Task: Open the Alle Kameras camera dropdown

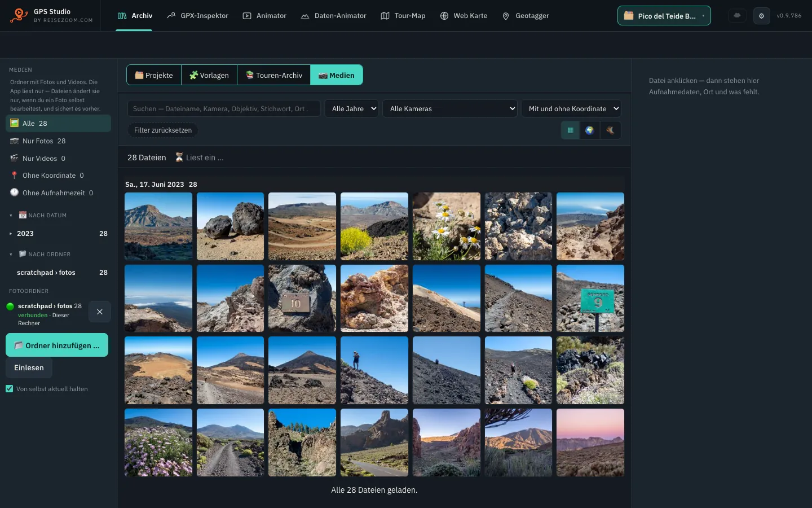Action: coord(450,108)
